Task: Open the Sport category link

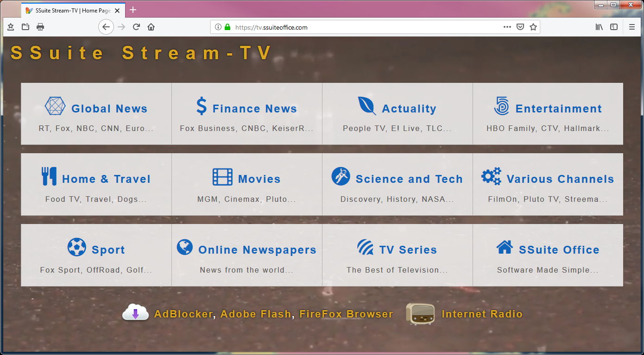Action: (108, 250)
